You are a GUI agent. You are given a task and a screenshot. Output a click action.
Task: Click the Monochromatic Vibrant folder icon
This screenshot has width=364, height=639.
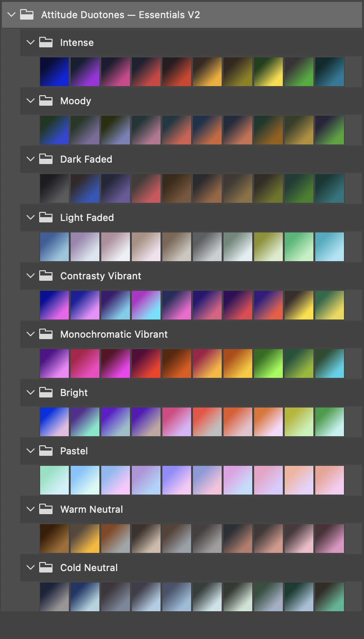click(45, 334)
